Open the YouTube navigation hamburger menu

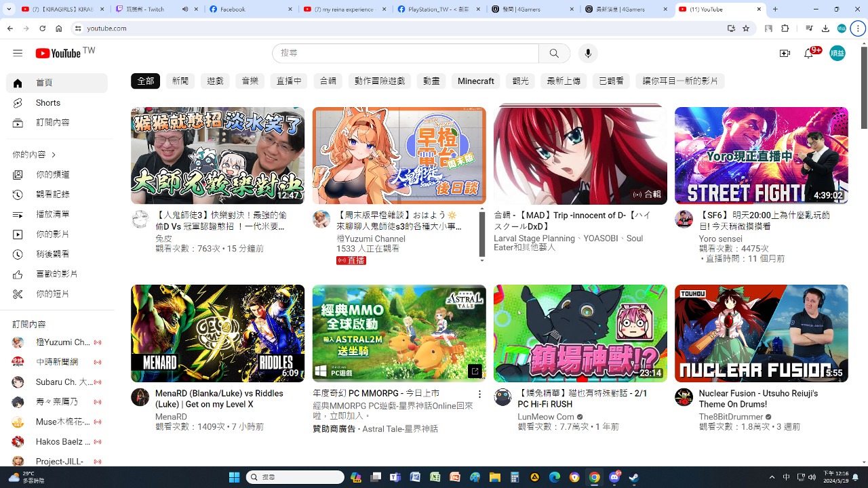18,53
